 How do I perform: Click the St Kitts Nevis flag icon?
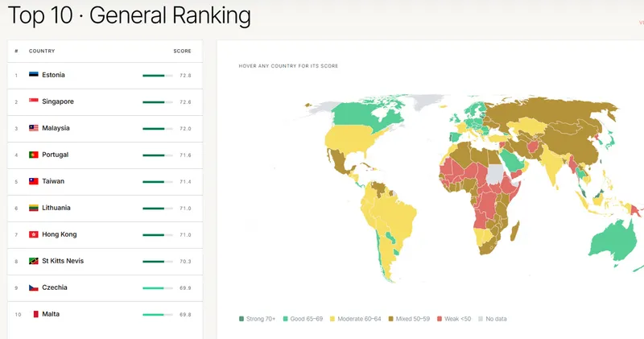point(34,261)
